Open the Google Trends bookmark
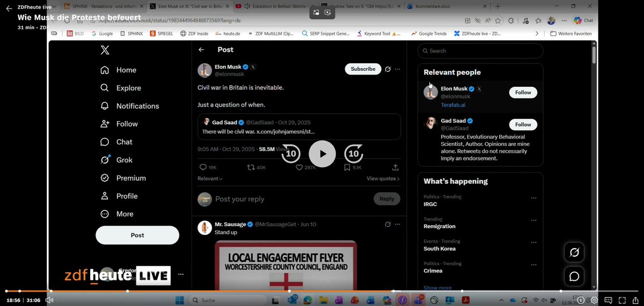This screenshot has height=306, width=644. point(429,33)
